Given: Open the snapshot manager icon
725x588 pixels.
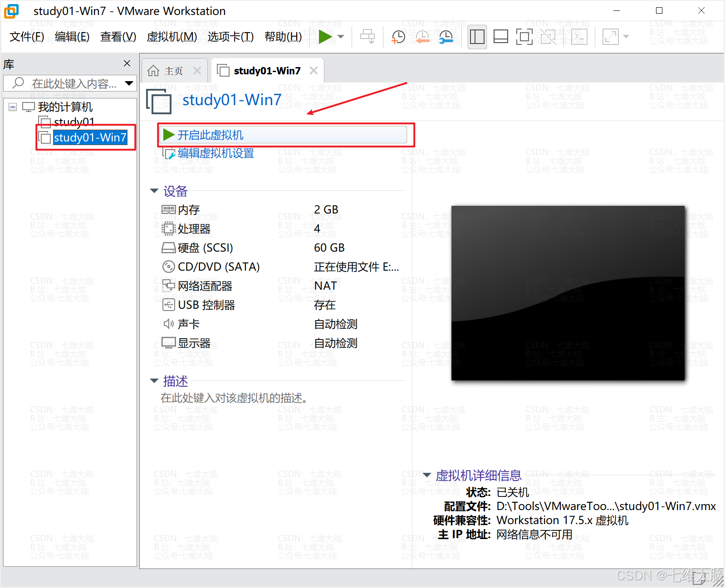Looking at the screenshot, I should 446,37.
